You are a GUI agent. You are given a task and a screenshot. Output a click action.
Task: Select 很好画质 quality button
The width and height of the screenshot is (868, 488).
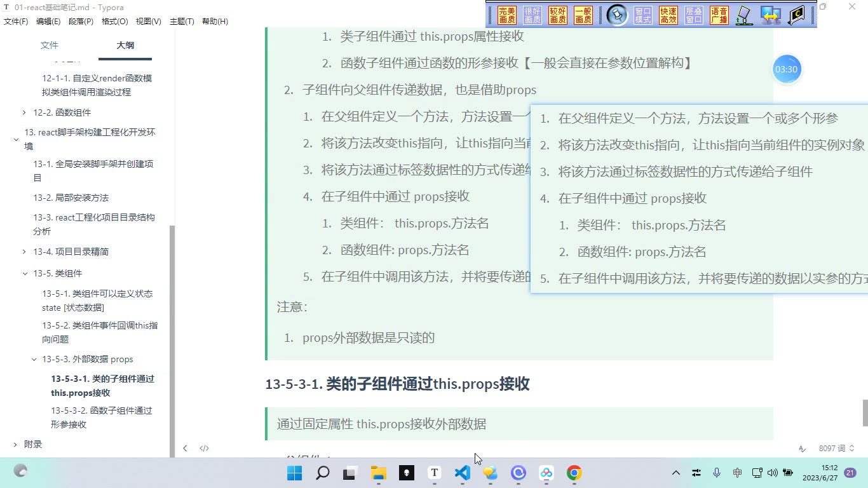click(532, 15)
